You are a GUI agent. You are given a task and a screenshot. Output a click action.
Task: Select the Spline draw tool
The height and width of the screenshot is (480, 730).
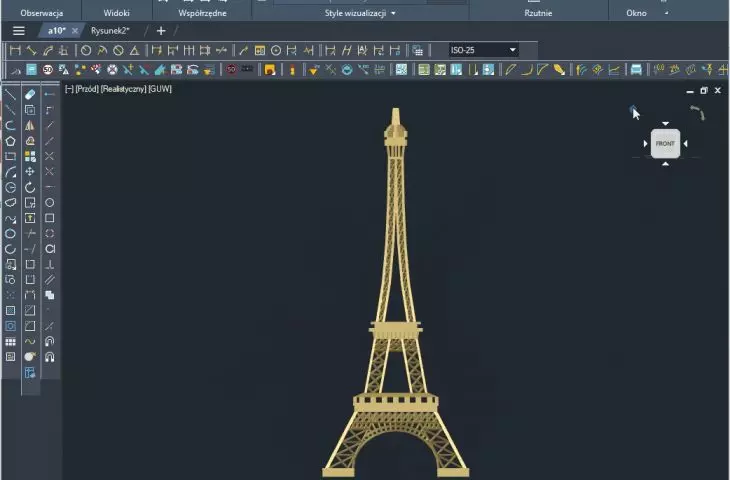point(10,218)
